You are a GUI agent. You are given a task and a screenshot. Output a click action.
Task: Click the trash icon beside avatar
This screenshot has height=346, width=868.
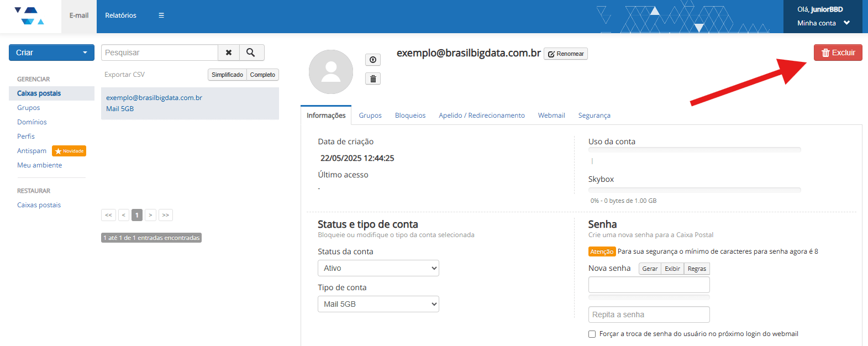(373, 79)
